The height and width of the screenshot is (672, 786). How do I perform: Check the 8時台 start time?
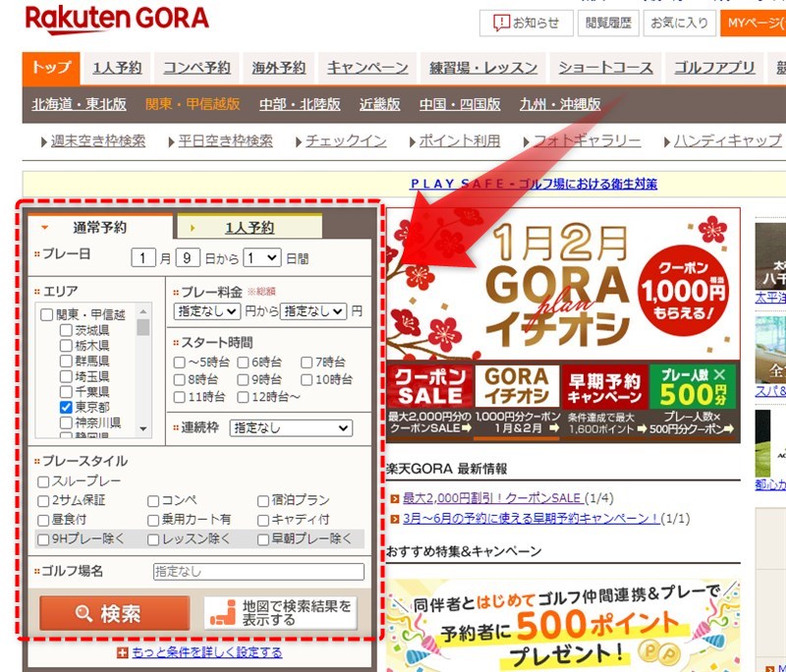click(x=180, y=380)
